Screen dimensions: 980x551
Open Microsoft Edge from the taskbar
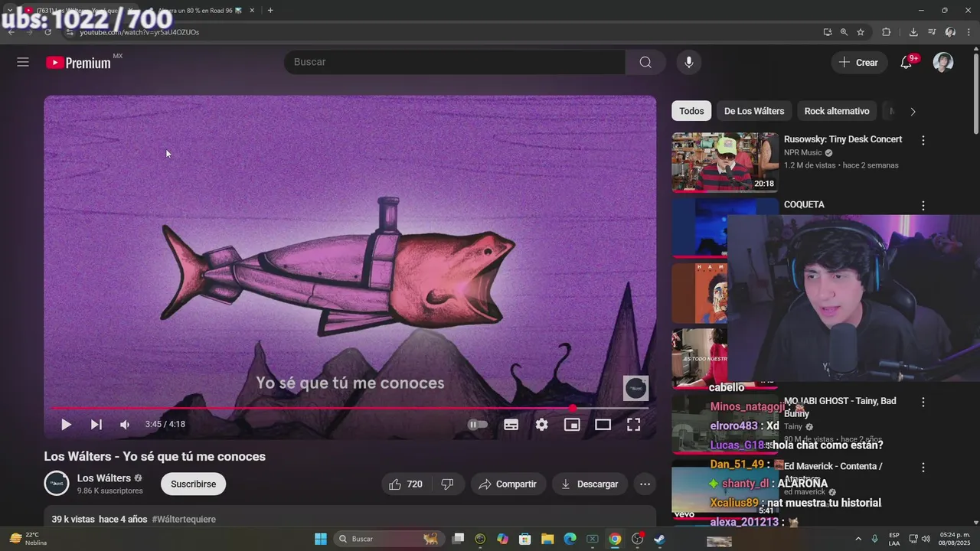click(x=570, y=539)
